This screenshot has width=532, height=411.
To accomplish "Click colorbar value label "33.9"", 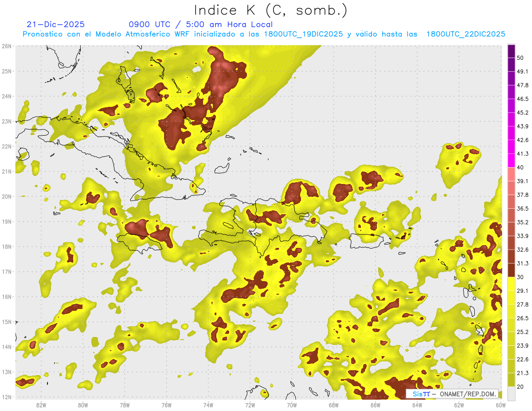I will pyautogui.click(x=523, y=236).
